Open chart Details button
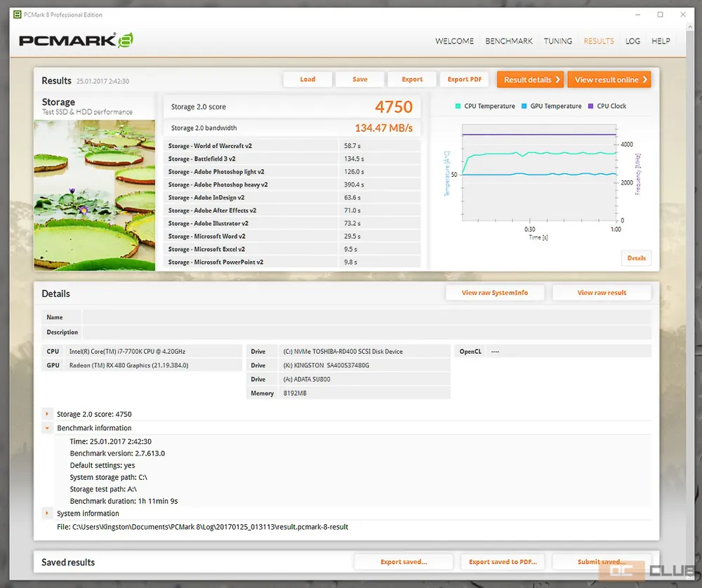The width and height of the screenshot is (702, 588). point(636,258)
